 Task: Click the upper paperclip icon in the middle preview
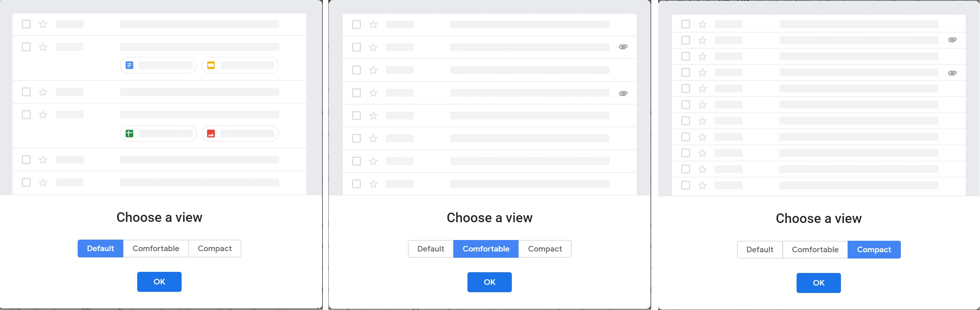coord(623,47)
